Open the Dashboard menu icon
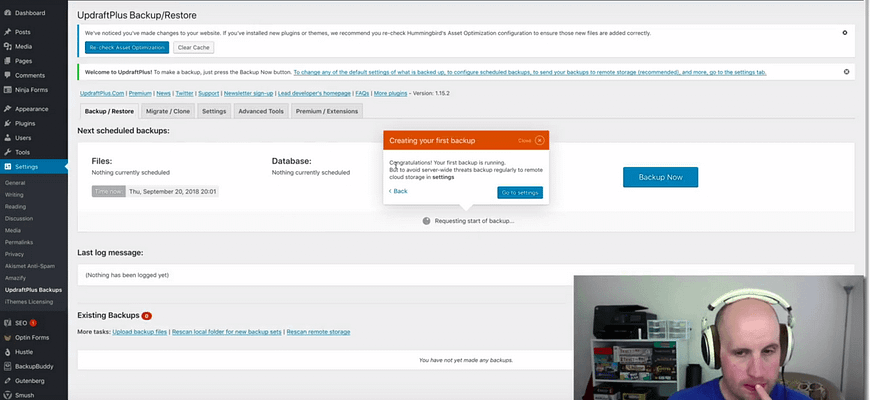The height and width of the screenshot is (400, 870). pos(7,13)
